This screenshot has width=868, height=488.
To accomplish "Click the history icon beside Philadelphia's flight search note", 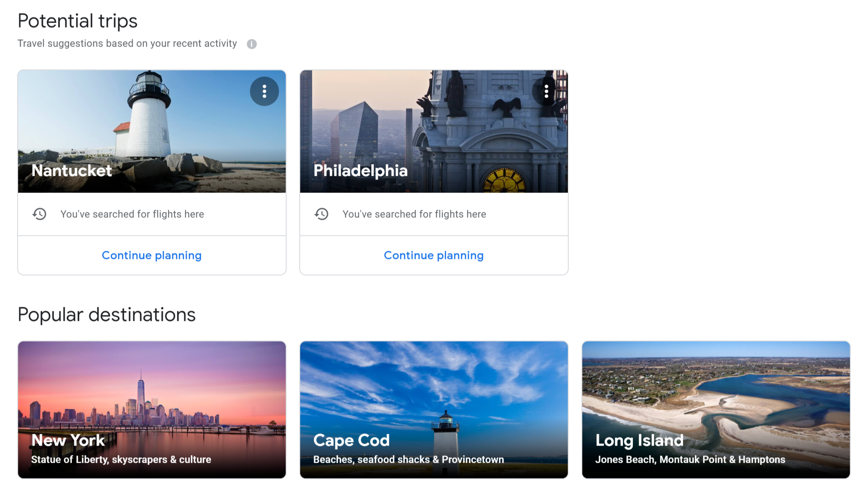I will tap(322, 214).
